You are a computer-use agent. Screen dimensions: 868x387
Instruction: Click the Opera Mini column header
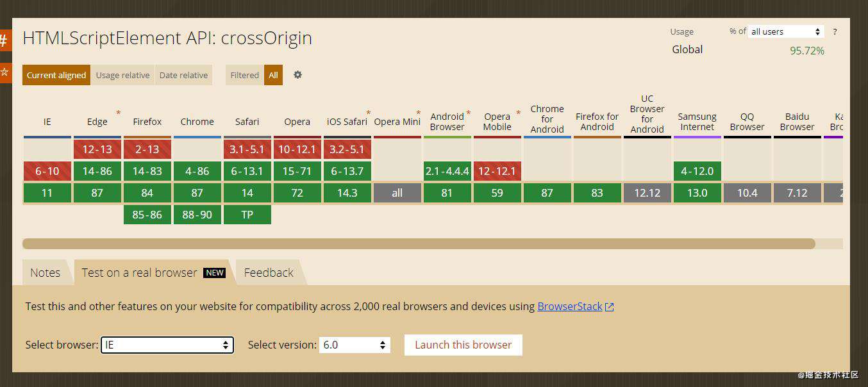[x=397, y=122]
